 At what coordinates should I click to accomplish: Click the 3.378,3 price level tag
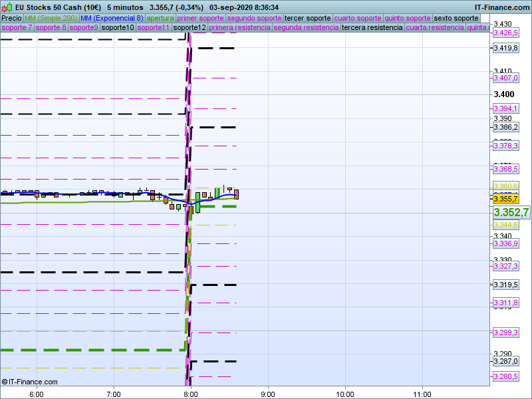coord(505,146)
